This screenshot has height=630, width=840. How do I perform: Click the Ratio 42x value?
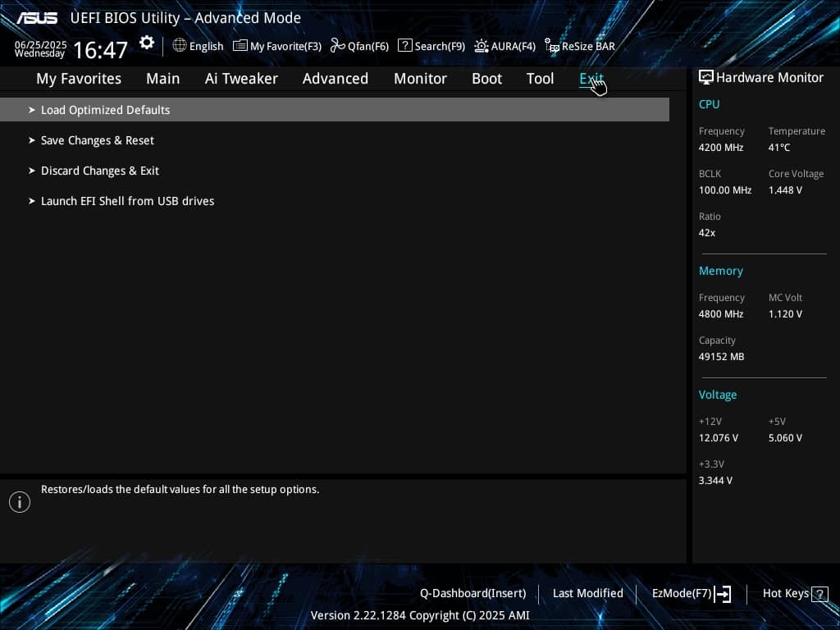point(706,233)
